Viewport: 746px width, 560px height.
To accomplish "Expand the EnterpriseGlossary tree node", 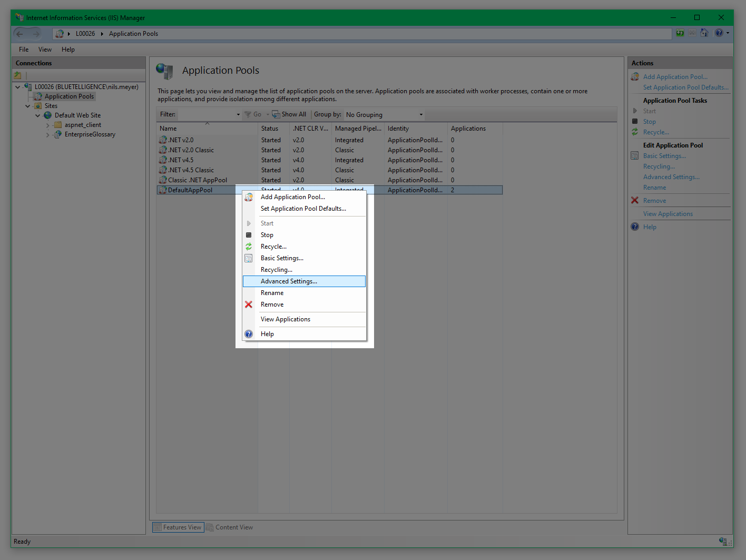I will [47, 135].
